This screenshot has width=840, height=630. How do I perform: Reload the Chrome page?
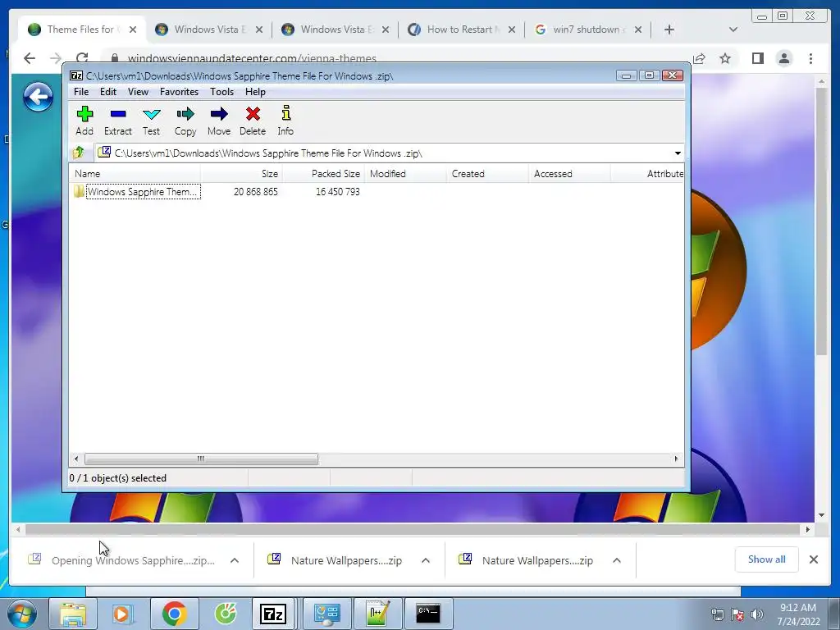[82, 58]
